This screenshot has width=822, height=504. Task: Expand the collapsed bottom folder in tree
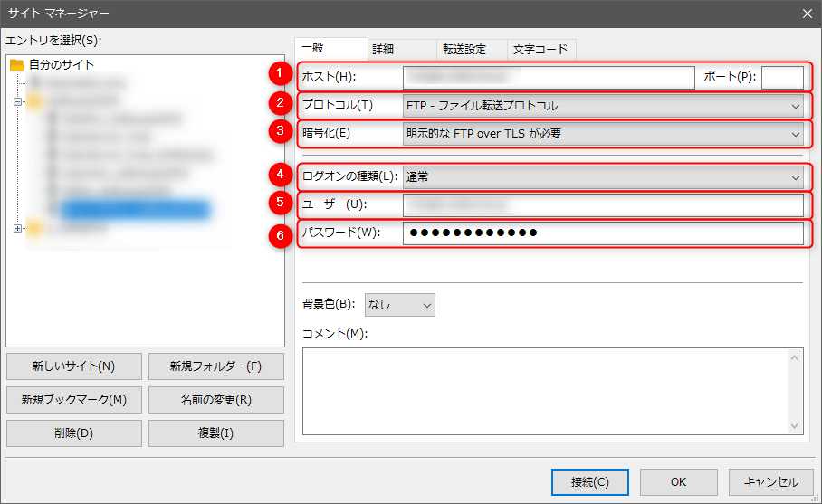pos(16,228)
